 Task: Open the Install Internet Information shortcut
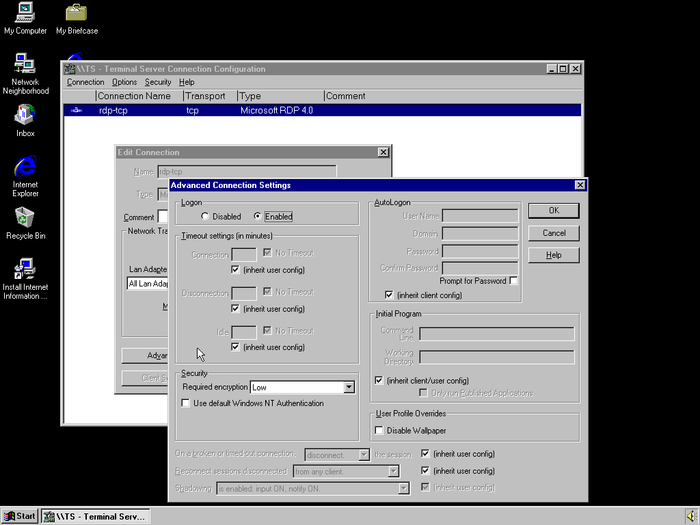pos(25,268)
